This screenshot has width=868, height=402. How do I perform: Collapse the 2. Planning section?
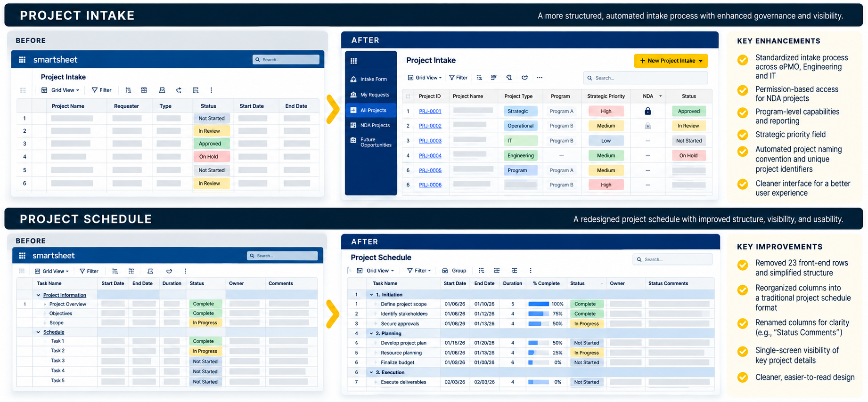[x=371, y=333]
